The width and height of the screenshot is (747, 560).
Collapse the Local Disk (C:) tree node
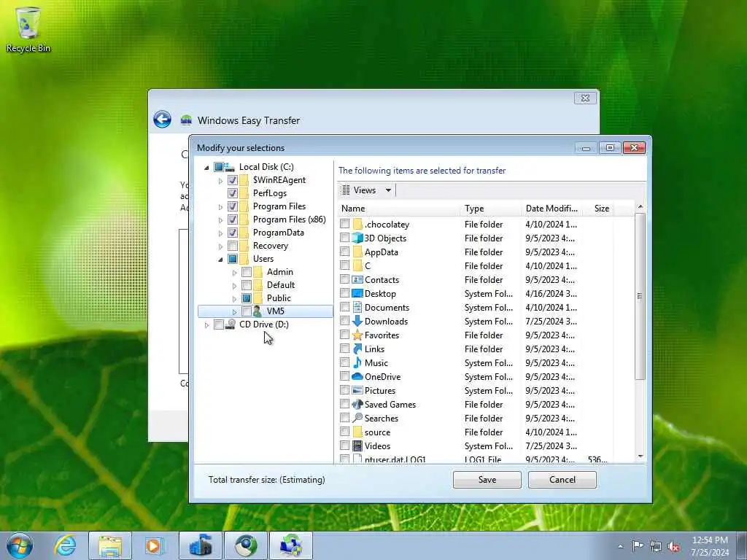point(206,167)
